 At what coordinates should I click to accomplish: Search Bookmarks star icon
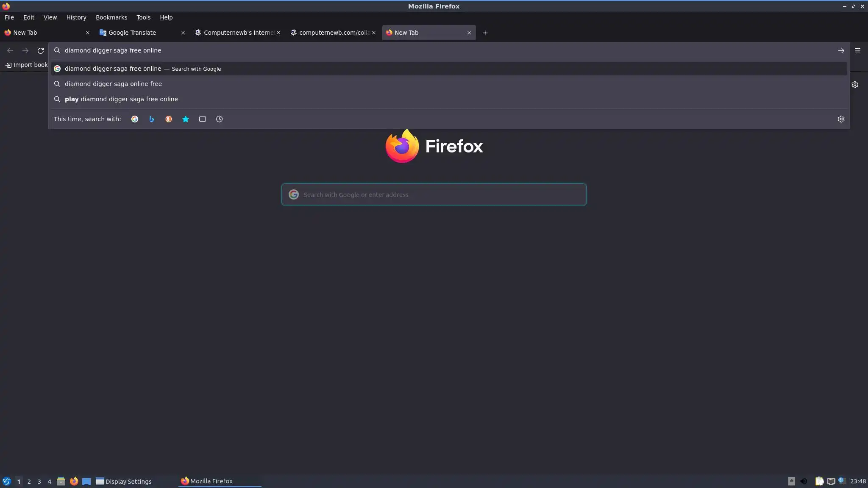pyautogui.click(x=186, y=119)
